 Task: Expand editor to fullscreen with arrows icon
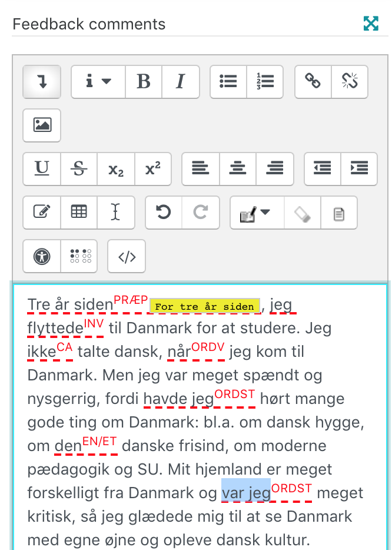pos(371,24)
